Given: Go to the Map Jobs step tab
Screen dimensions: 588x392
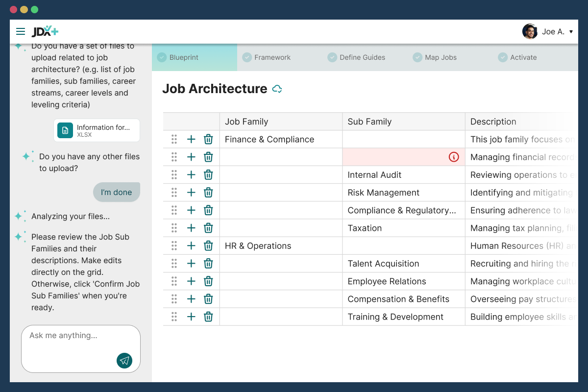Looking at the screenshot, I should (x=450, y=57).
